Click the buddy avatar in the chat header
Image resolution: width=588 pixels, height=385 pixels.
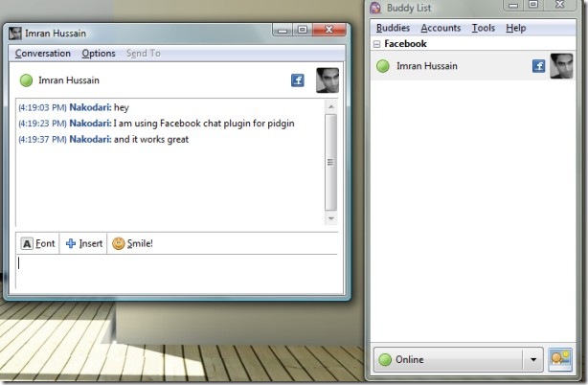coord(328,80)
